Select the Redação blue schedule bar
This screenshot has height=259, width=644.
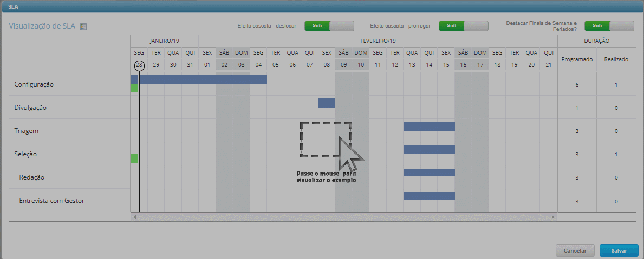coord(429,172)
